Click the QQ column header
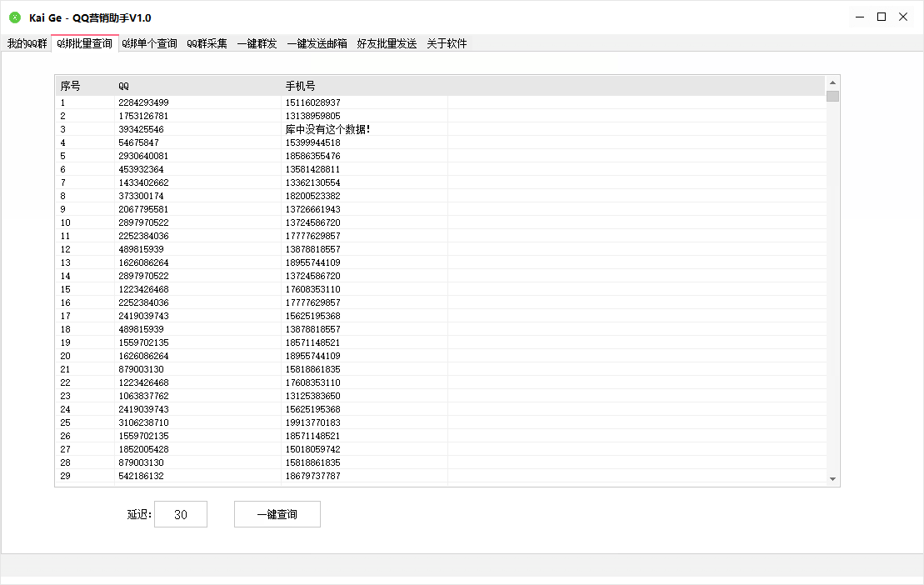 197,86
